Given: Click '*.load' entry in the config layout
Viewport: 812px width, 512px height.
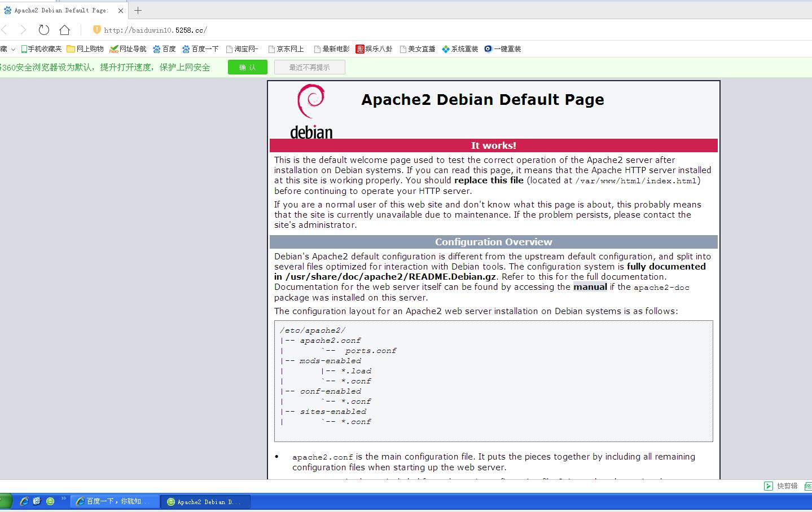Looking at the screenshot, I should tap(356, 371).
